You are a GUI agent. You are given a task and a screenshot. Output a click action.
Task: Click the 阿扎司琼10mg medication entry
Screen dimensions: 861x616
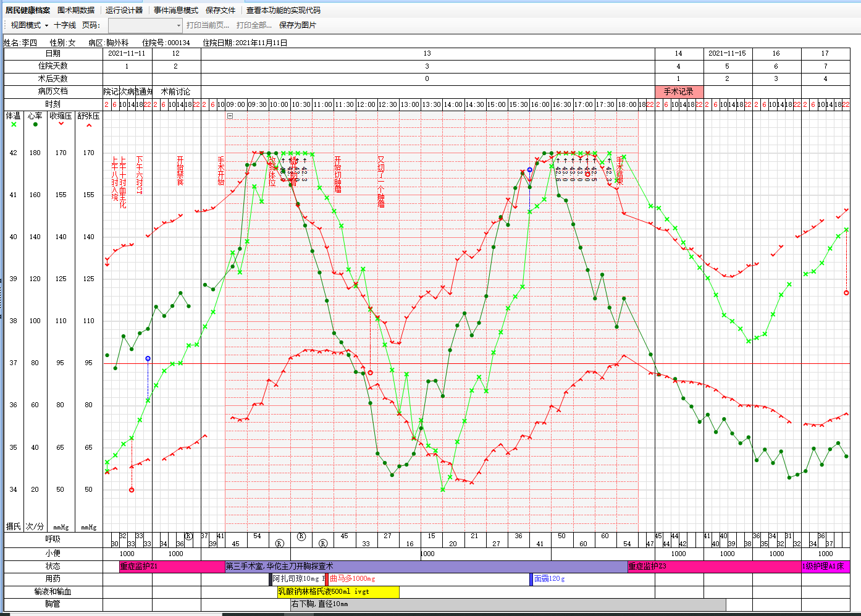[297, 579]
